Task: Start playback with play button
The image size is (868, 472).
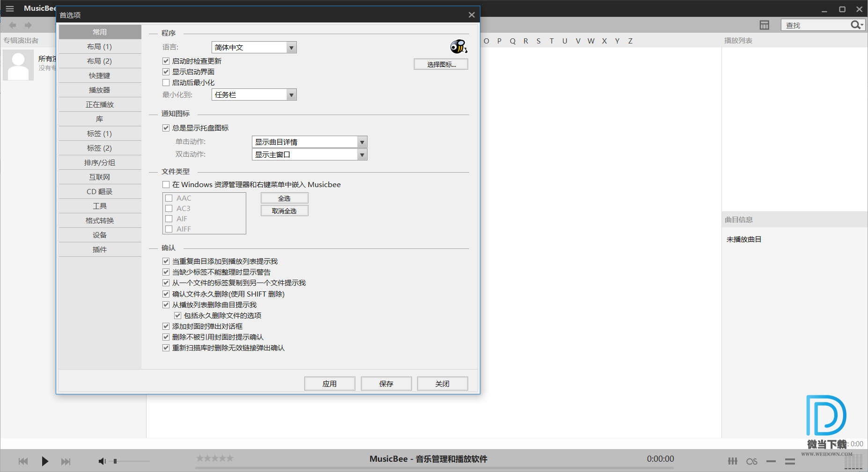Action: coord(45,462)
